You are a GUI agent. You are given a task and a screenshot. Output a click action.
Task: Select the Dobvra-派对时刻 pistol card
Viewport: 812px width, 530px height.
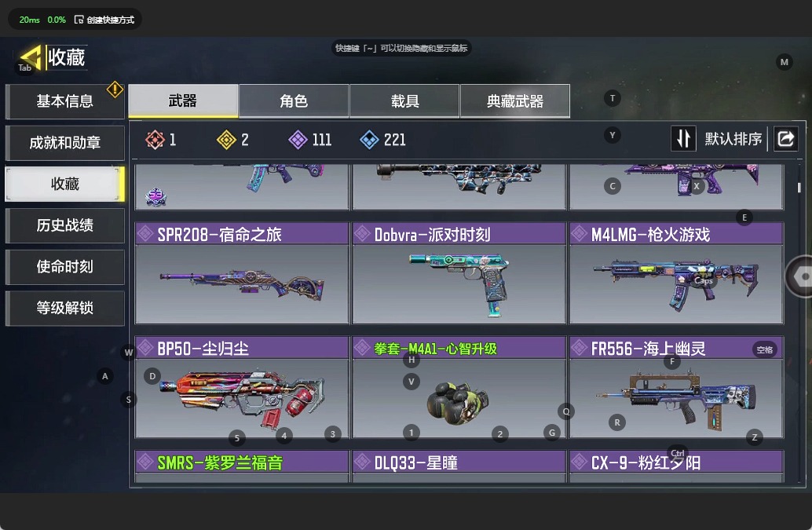(459, 273)
